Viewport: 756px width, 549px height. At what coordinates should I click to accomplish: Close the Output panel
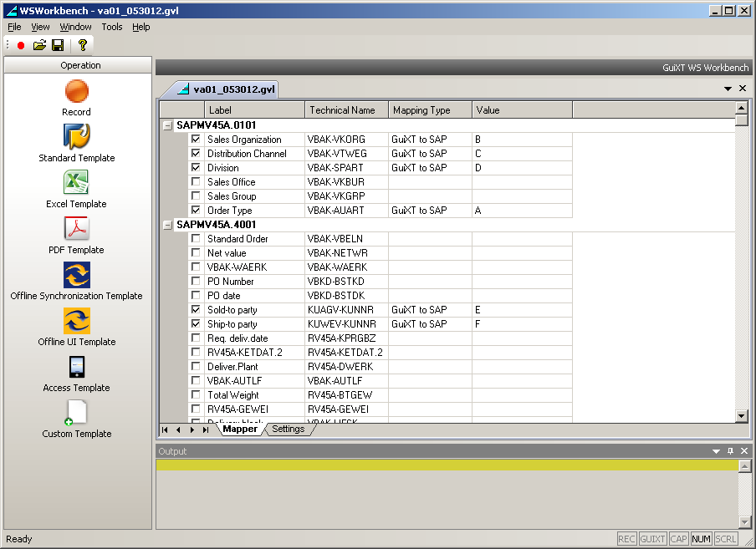[744, 450]
